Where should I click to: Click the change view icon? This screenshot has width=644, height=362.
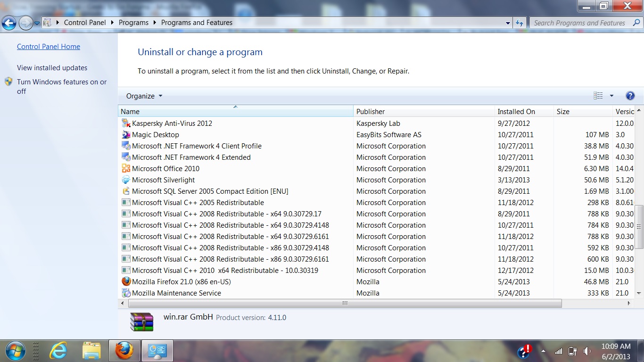click(598, 96)
